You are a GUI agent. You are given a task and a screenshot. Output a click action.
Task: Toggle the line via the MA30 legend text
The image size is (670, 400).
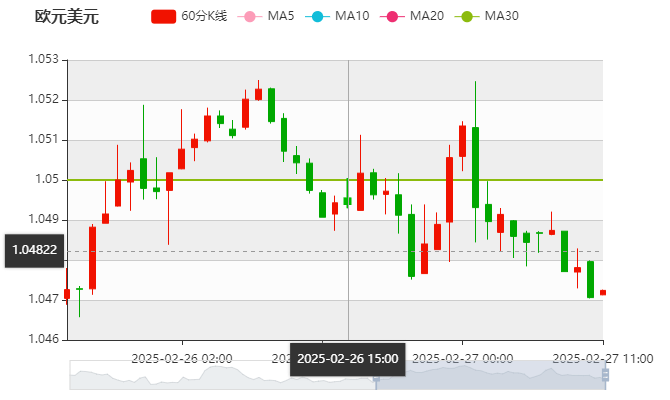pyautogui.click(x=501, y=16)
